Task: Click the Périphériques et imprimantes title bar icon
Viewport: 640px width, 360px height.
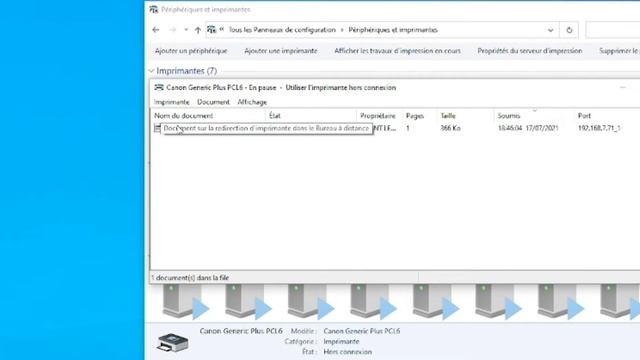Action: click(x=153, y=9)
